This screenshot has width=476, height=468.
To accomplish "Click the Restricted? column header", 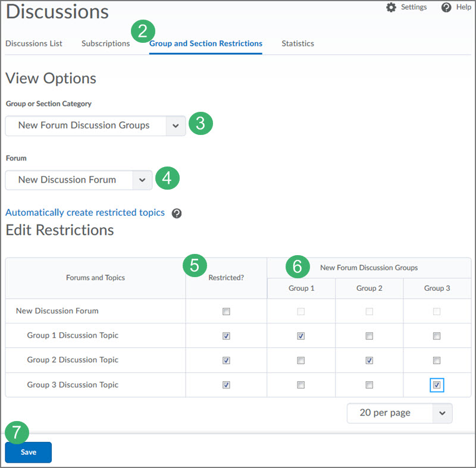I will [226, 278].
